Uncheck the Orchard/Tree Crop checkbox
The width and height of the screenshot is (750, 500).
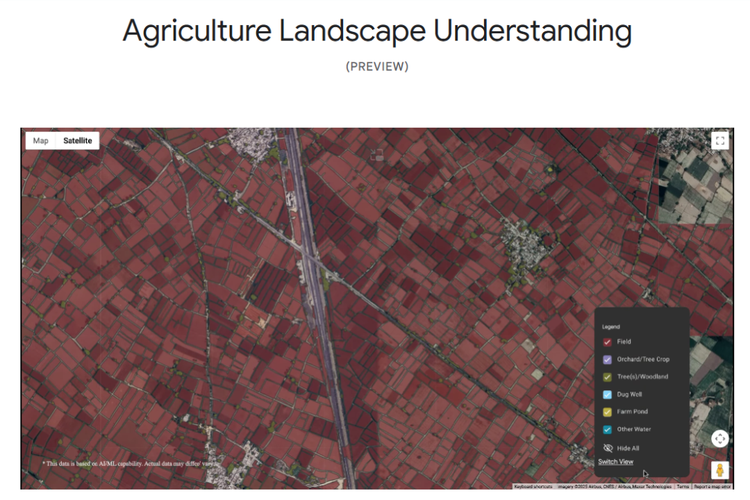tap(607, 359)
